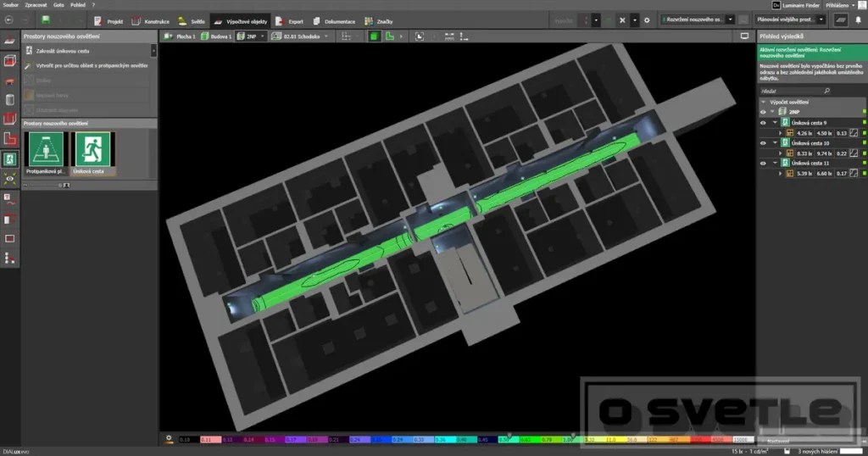Click the vertical axis measure icon
This screenshot has width=868, height=456.
tap(464, 36)
